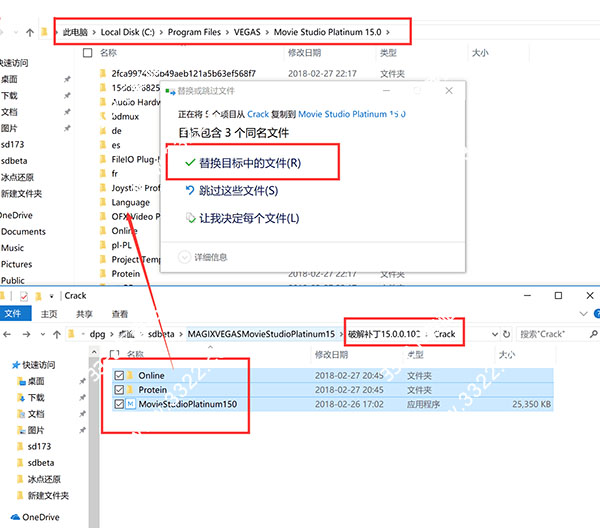Open the Movie Studio Platinum 15.0 destination link
Screen dimensions: 600x528
click(352, 114)
